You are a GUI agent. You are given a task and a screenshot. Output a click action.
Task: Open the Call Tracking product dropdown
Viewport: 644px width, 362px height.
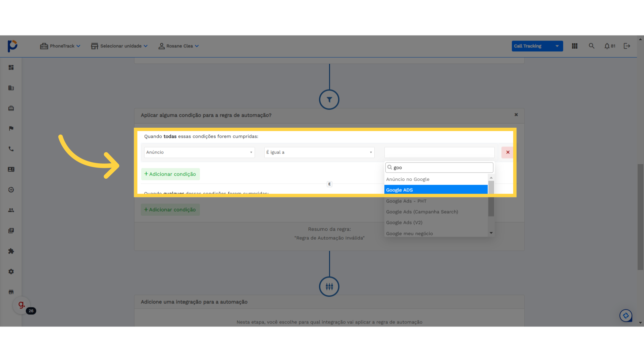click(537, 46)
